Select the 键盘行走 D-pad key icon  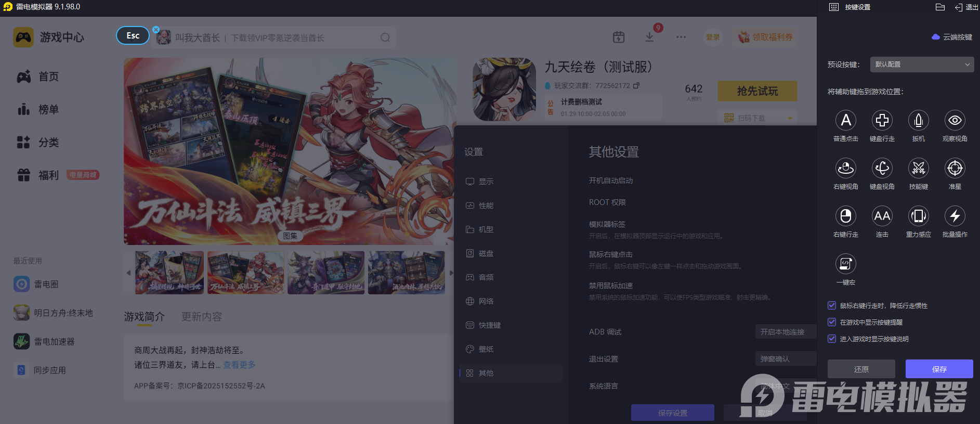point(882,120)
